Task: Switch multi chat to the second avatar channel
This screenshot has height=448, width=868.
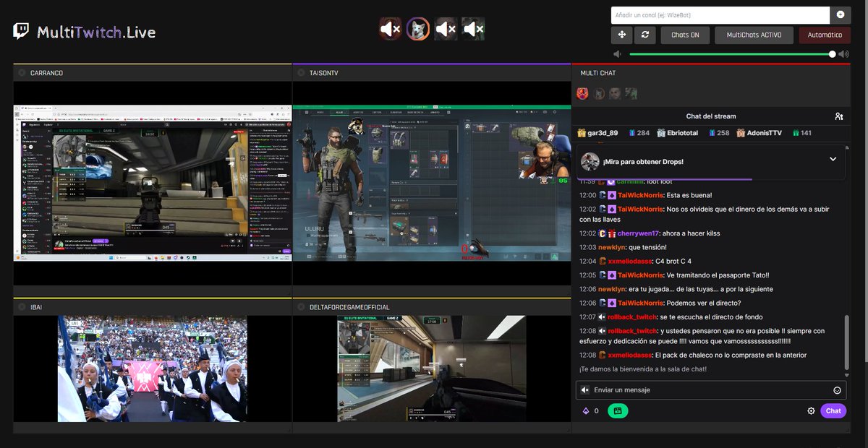Action: (x=599, y=93)
